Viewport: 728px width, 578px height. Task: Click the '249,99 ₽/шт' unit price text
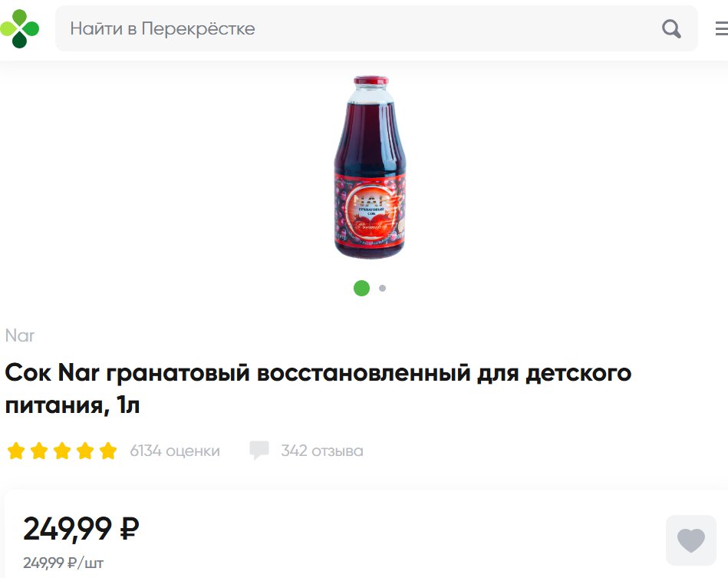click(x=64, y=563)
